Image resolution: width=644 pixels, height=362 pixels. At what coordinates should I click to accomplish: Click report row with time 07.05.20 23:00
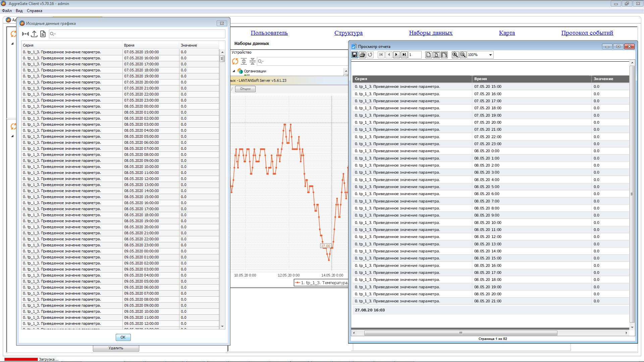click(x=491, y=144)
